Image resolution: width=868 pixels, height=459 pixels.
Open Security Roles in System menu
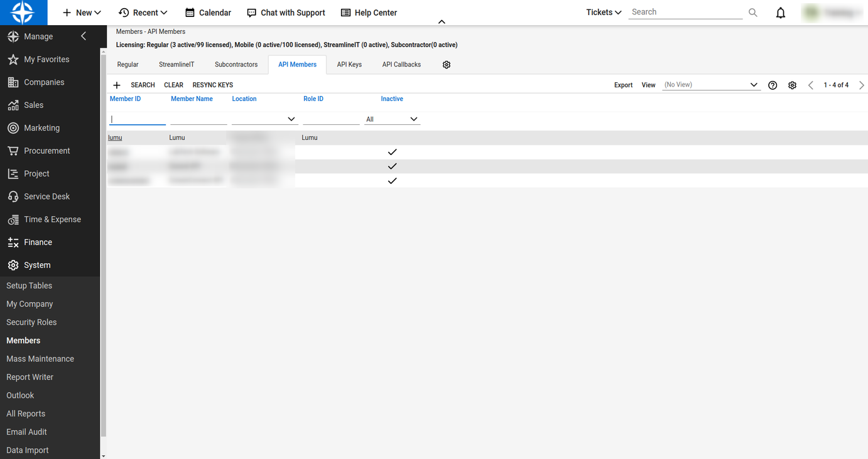click(31, 322)
